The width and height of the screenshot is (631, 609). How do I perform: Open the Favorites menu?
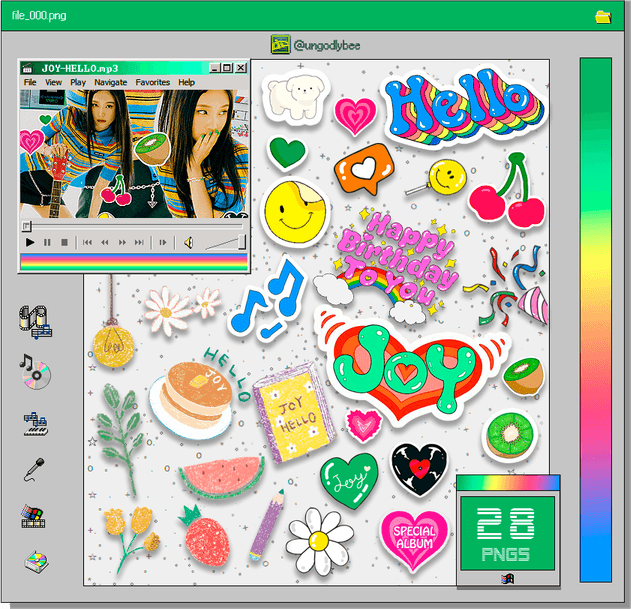click(x=153, y=82)
